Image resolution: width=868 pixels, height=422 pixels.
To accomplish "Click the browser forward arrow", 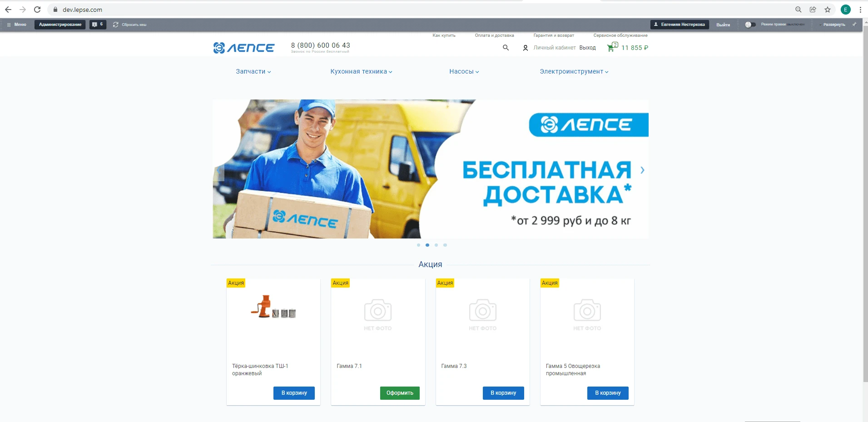I will (23, 10).
